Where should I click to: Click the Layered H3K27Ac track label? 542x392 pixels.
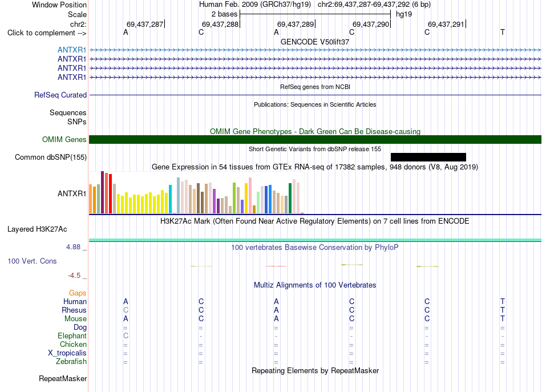pyautogui.click(x=37, y=229)
